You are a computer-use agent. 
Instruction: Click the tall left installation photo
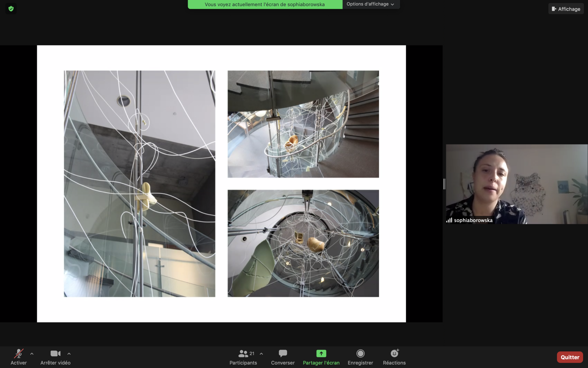click(139, 184)
